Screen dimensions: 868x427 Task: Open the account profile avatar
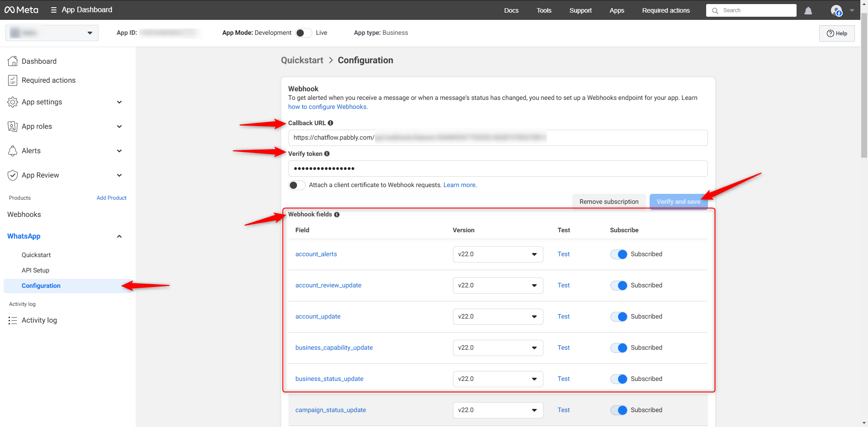point(836,10)
